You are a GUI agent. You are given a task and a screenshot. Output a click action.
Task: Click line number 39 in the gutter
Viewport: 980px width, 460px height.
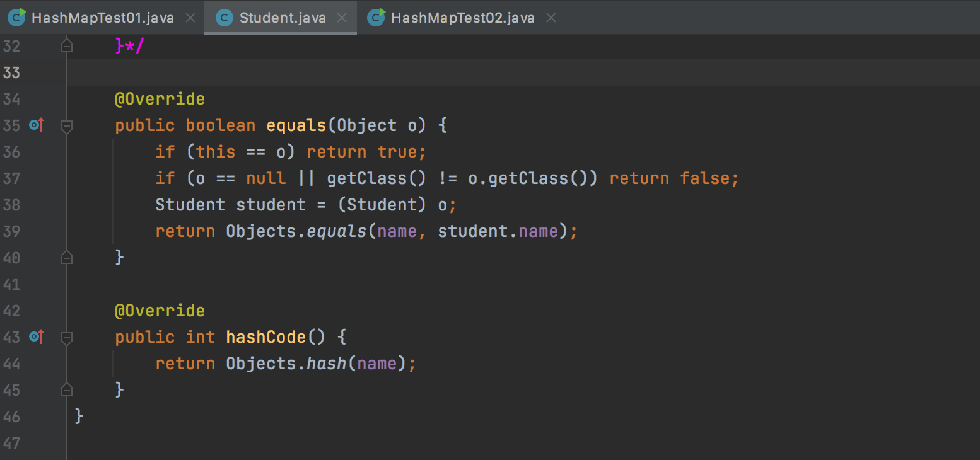(12, 231)
